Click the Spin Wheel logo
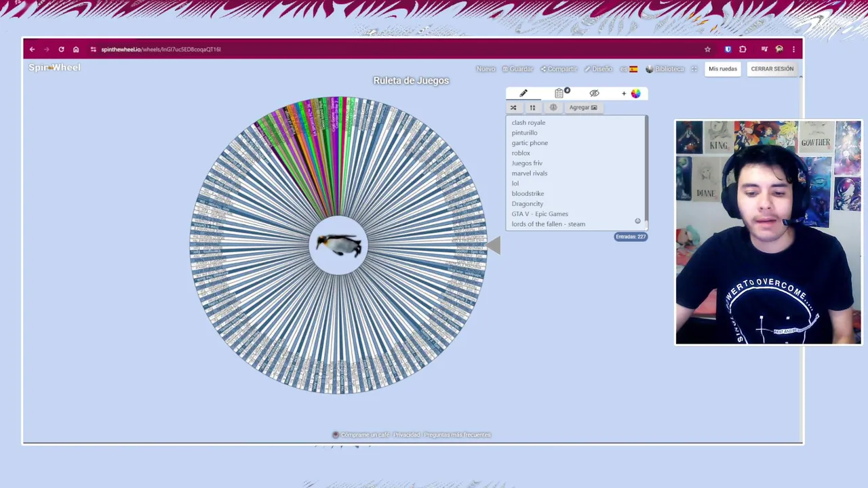 coord(54,67)
